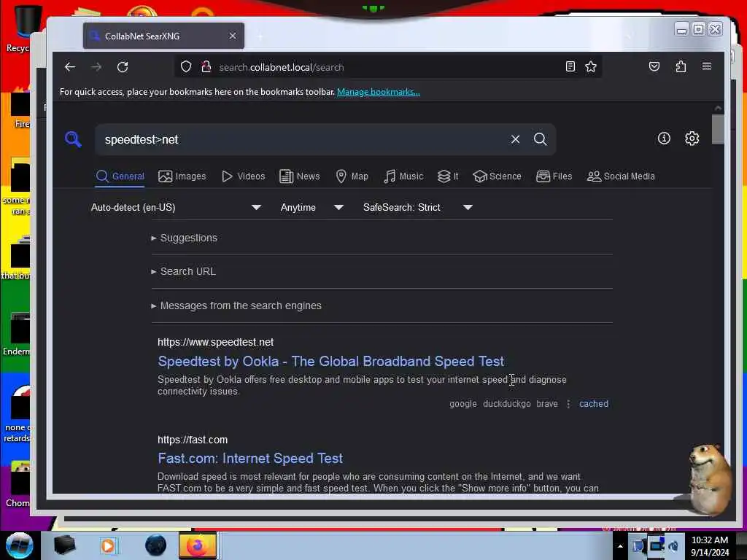Switch to IT category
747x560 pixels.
click(448, 176)
